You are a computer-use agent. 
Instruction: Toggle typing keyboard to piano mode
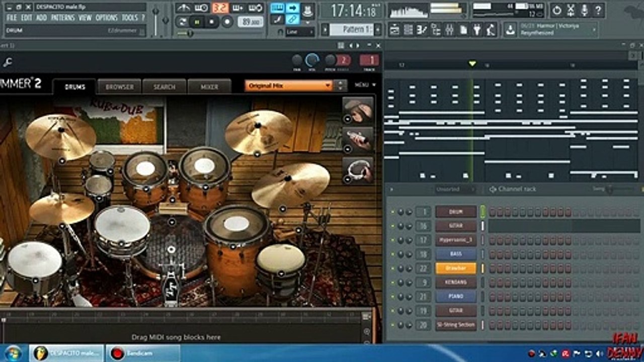coord(277,8)
